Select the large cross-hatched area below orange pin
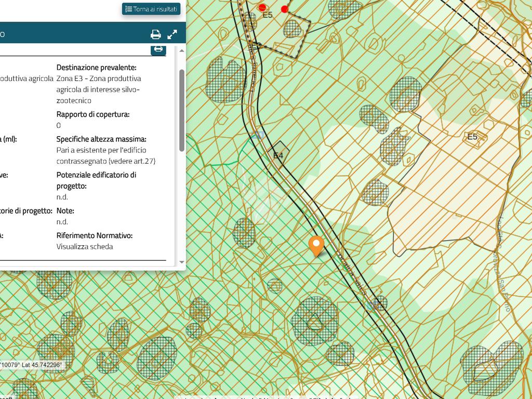The image size is (532, 399). (315, 321)
